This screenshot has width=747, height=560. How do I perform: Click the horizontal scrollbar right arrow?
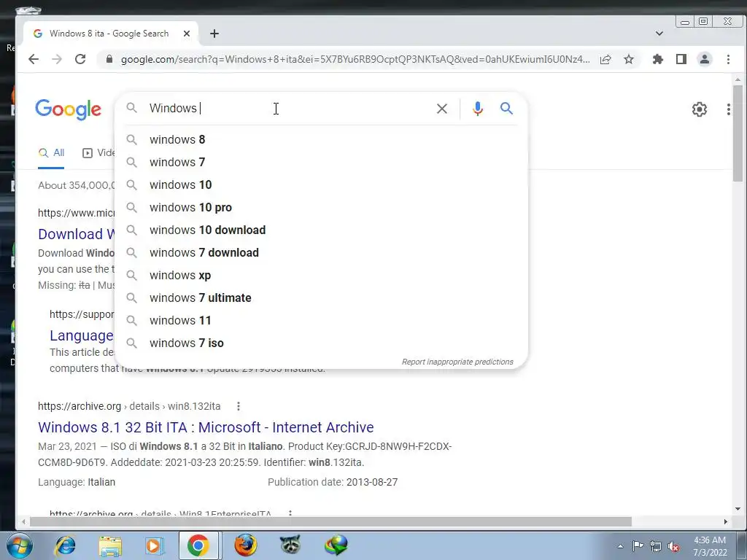click(x=726, y=522)
